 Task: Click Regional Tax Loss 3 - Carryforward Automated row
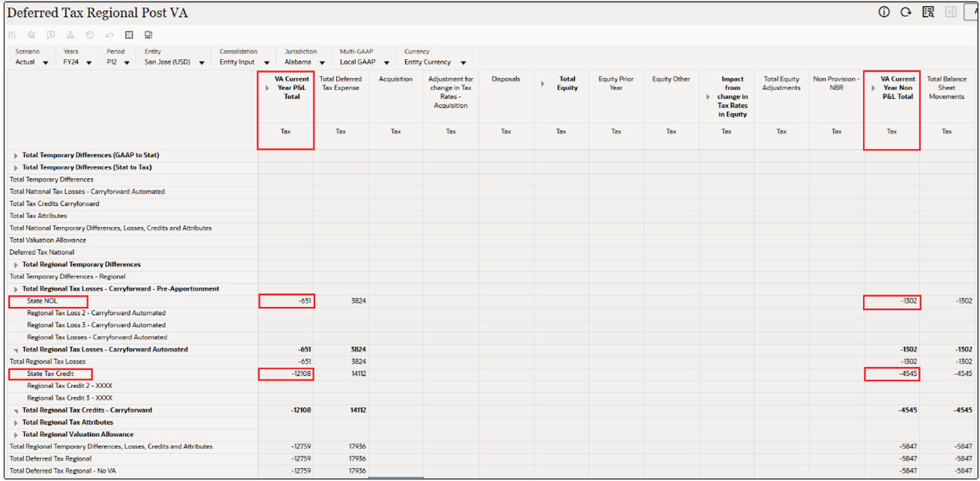pyautogui.click(x=97, y=325)
